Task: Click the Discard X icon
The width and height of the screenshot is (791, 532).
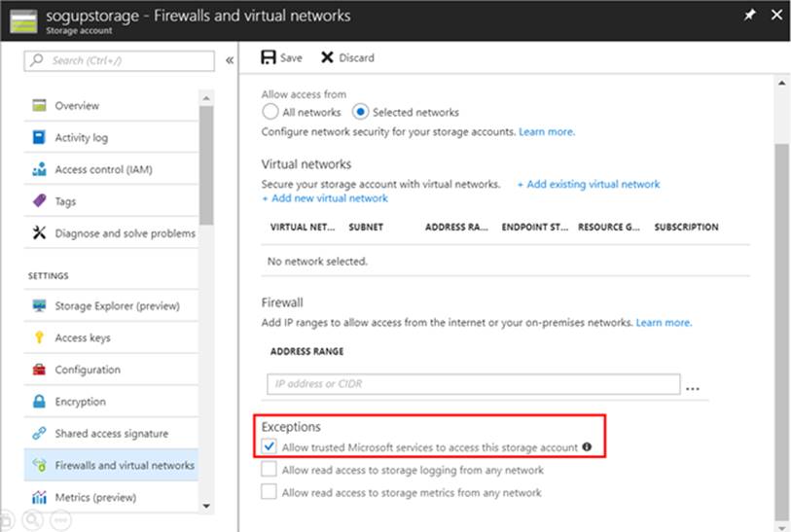Action: coord(327,57)
